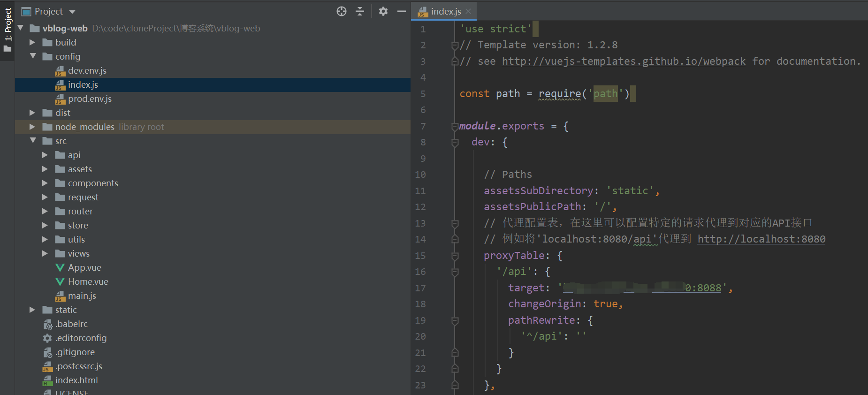868x395 pixels.
Task: Click the node_modules folder icon
Action: (x=47, y=127)
